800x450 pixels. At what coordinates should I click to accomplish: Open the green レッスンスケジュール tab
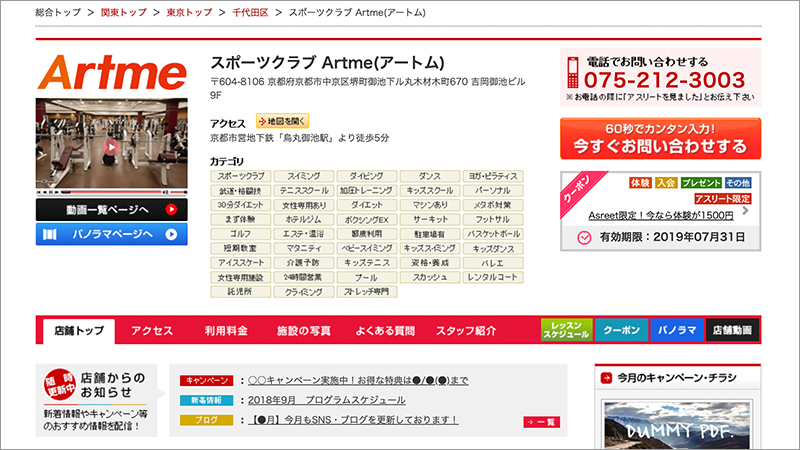(566, 330)
